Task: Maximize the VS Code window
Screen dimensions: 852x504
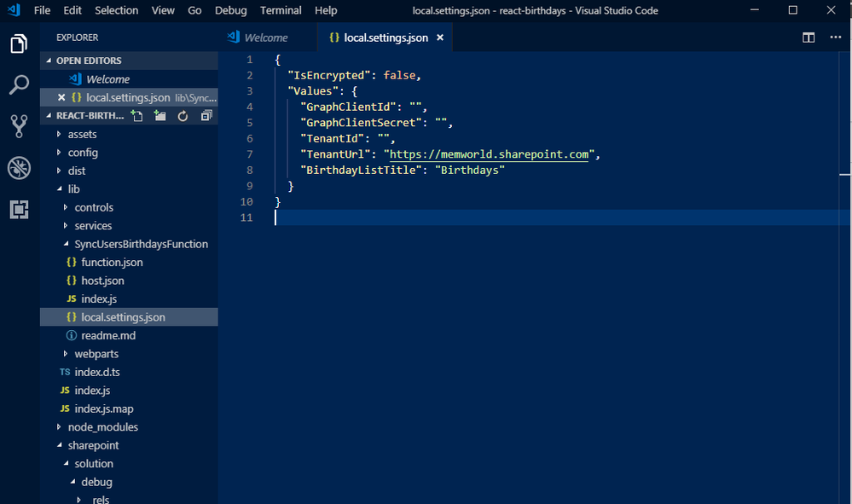Action: pos(793,9)
